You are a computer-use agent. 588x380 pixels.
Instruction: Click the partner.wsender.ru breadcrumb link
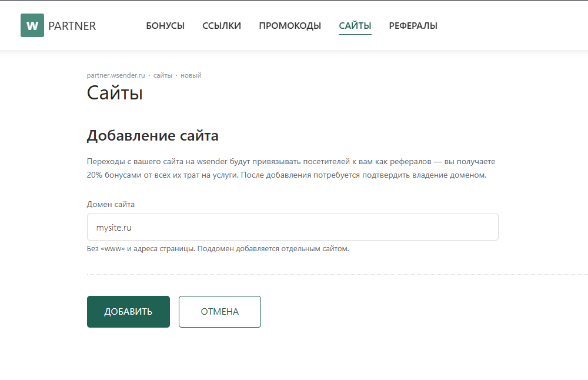pos(116,75)
